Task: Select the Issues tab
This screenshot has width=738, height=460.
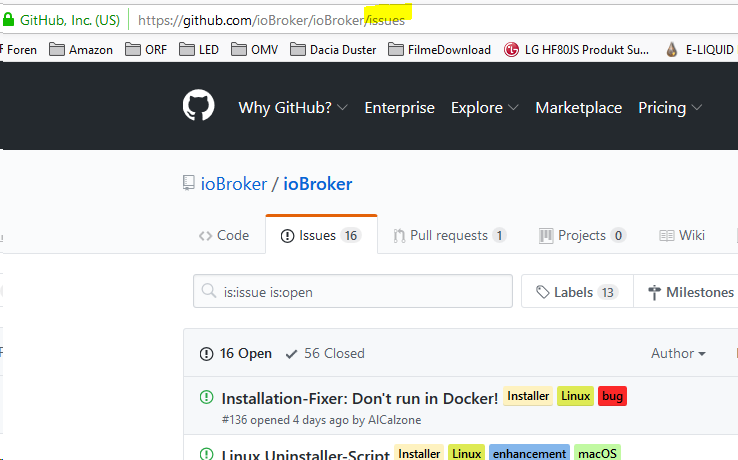Action: tap(321, 235)
